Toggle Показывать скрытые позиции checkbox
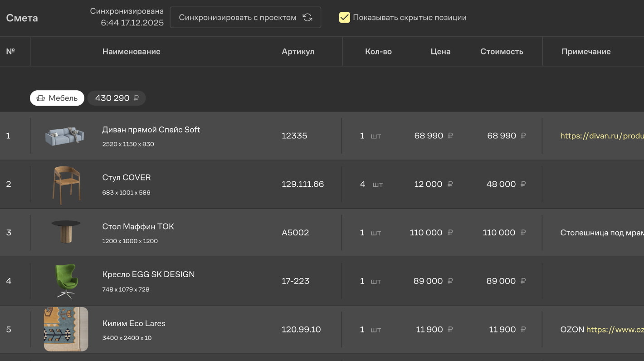The width and height of the screenshot is (644, 361). pyautogui.click(x=345, y=18)
